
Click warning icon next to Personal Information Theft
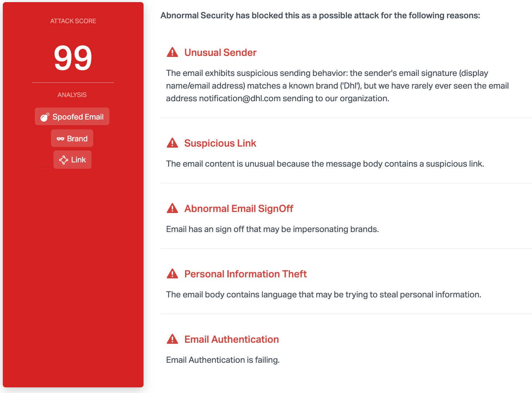[x=172, y=274]
